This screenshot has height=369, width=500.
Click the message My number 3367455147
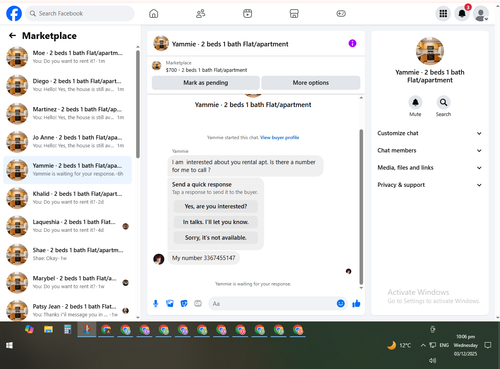point(203,258)
